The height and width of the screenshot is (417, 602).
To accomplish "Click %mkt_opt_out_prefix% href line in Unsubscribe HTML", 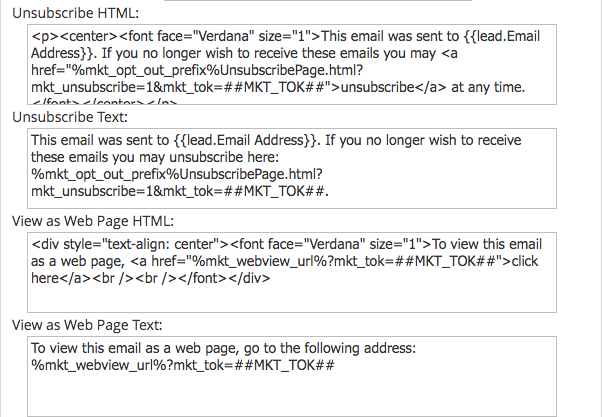I will point(197,70).
